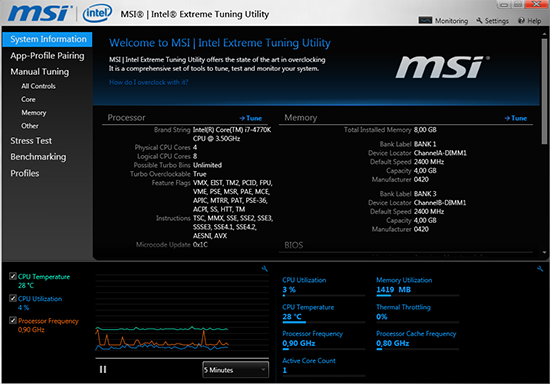Toggle Processor Frequency graph checkbox
Image resolution: width=550 pixels, height=384 pixels.
(x=13, y=320)
